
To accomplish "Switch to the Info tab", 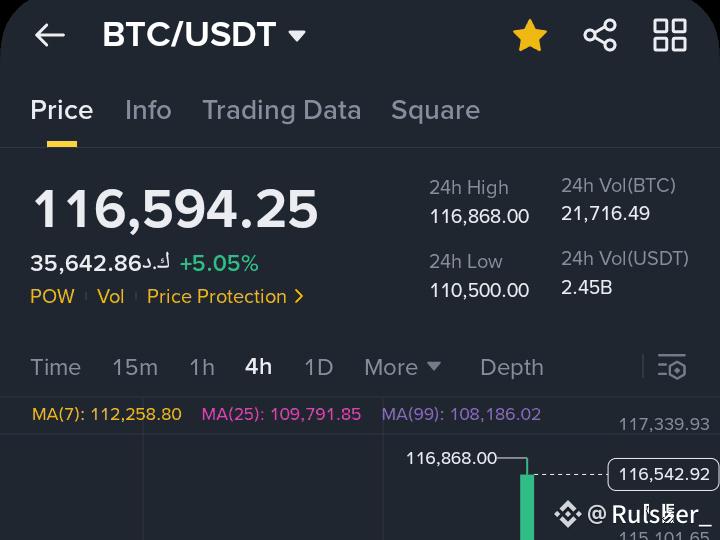I will [x=148, y=110].
